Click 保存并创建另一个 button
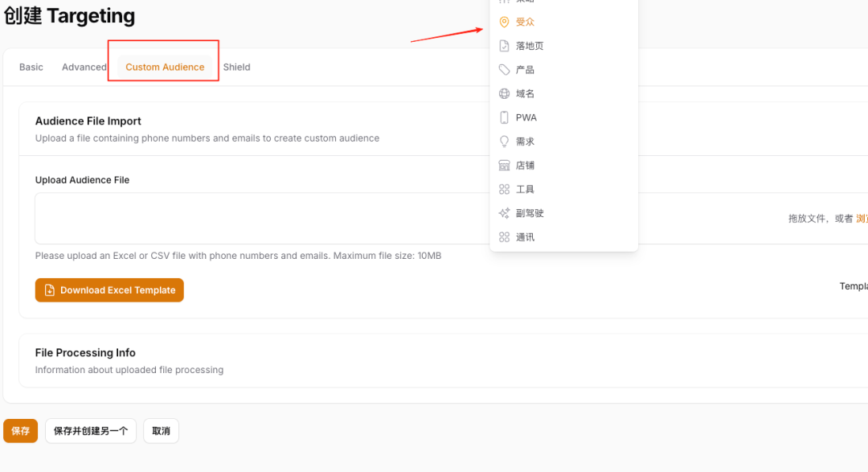Image resolution: width=868 pixels, height=472 pixels. (91, 431)
